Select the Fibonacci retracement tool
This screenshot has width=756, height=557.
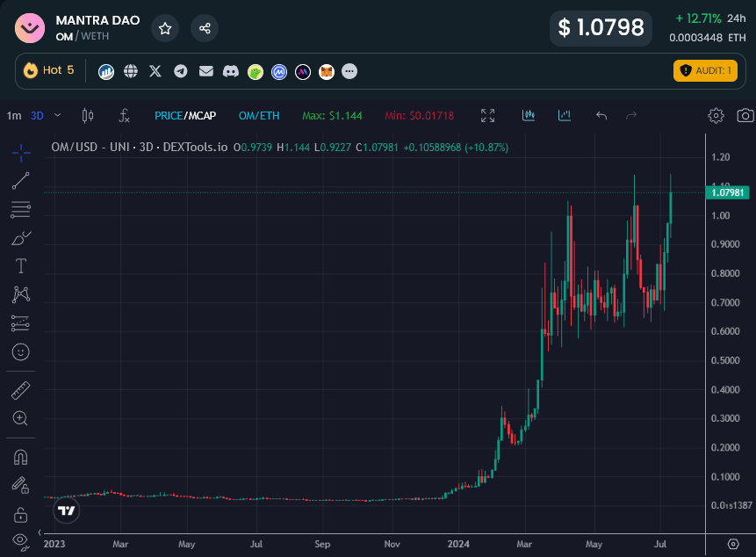click(21, 209)
